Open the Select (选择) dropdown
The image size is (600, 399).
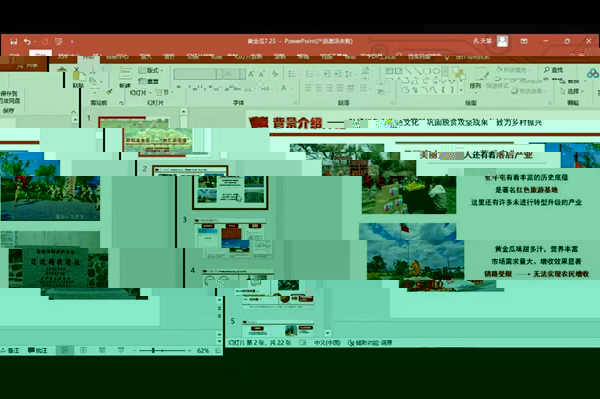click(572, 91)
